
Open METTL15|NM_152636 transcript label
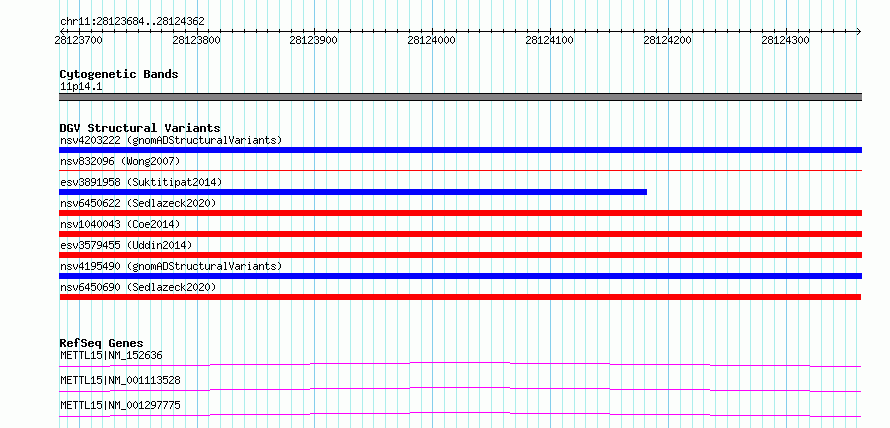(x=111, y=356)
